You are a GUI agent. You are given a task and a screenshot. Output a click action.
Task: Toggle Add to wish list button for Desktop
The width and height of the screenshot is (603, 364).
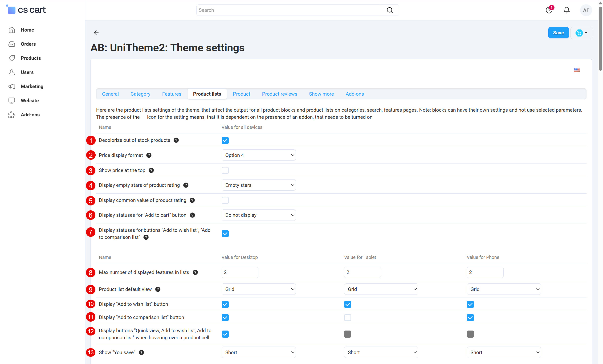pos(225,304)
